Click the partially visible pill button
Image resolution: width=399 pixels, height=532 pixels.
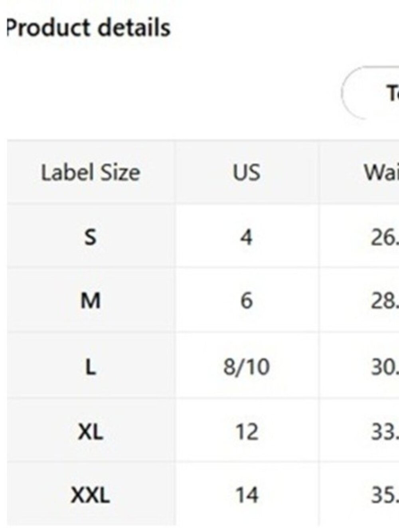coord(370,93)
